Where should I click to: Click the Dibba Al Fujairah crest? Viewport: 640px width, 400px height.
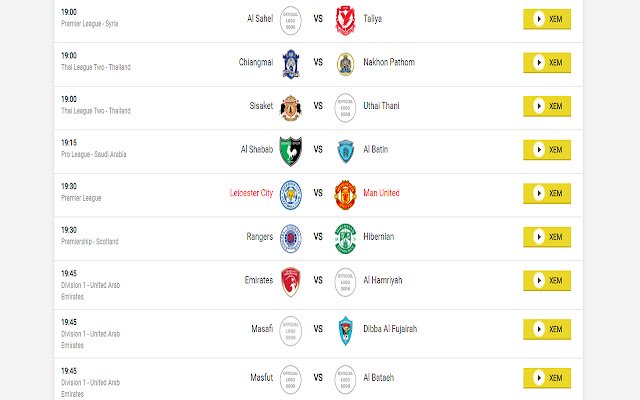point(345,331)
